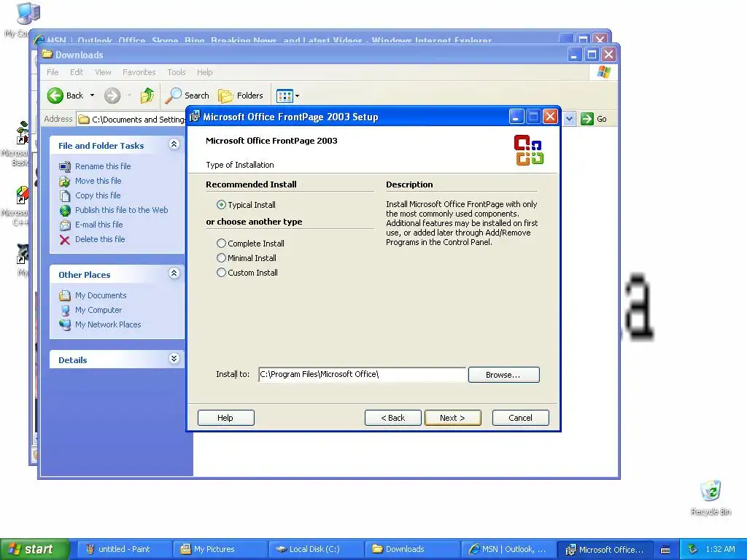Click the keyboard icon in system tray
Image resolution: width=747 pixels, height=560 pixels.
(x=665, y=550)
